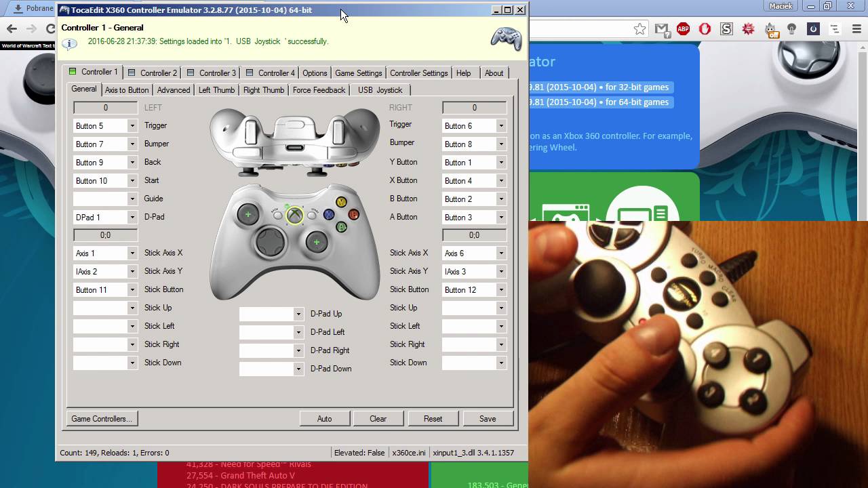Click the green A button on the controller image
The height and width of the screenshot is (488, 868).
click(x=341, y=227)
